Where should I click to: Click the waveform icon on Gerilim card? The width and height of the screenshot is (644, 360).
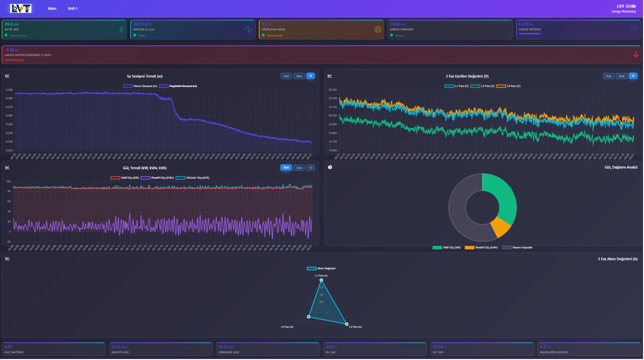click(248, 29)
